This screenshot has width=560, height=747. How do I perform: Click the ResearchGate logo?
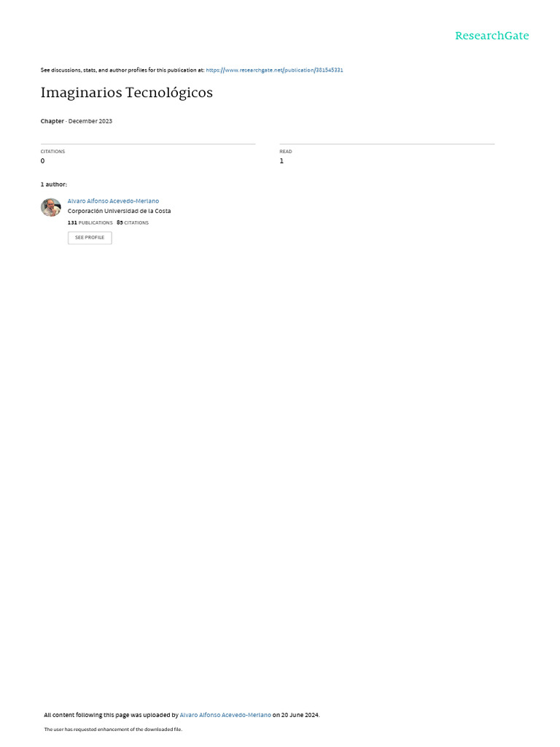click(x=492, y=36)
